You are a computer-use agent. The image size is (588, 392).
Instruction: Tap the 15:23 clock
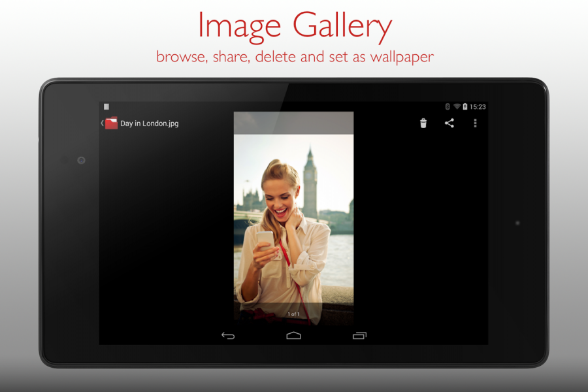click(x=478, y=107)
